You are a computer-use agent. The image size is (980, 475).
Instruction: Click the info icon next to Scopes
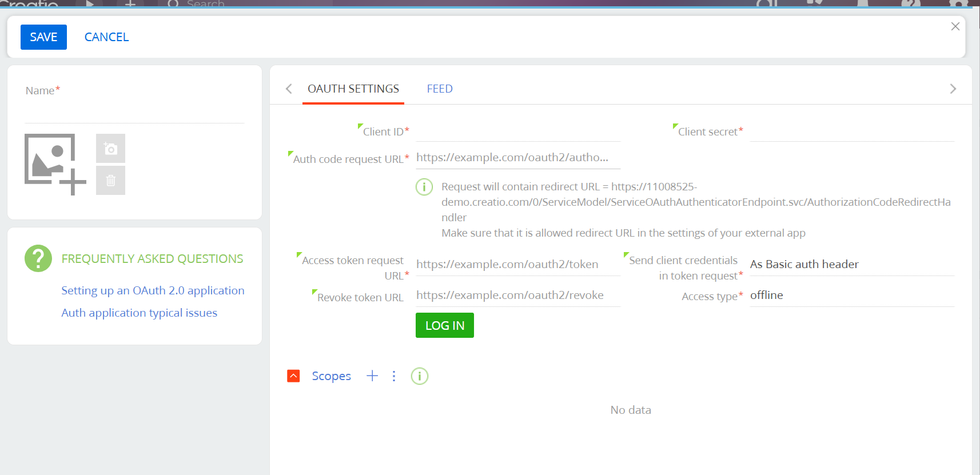[x=420, y=376]
